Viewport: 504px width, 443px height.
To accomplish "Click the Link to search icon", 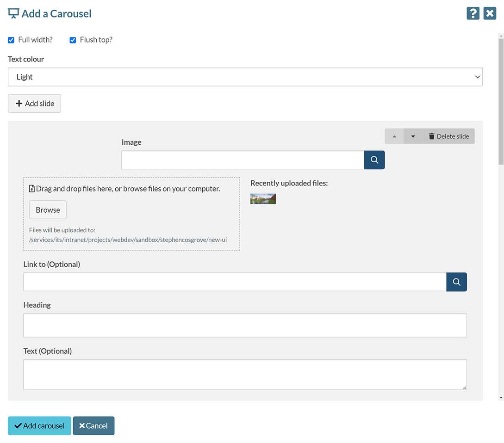I will click(x=456, y=282).
